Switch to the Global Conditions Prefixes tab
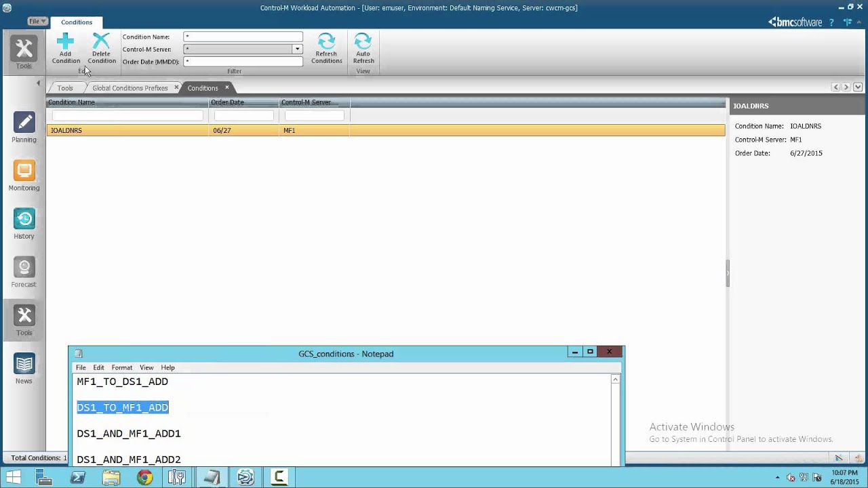The image size is (868, 488). (x=130, y=88)
